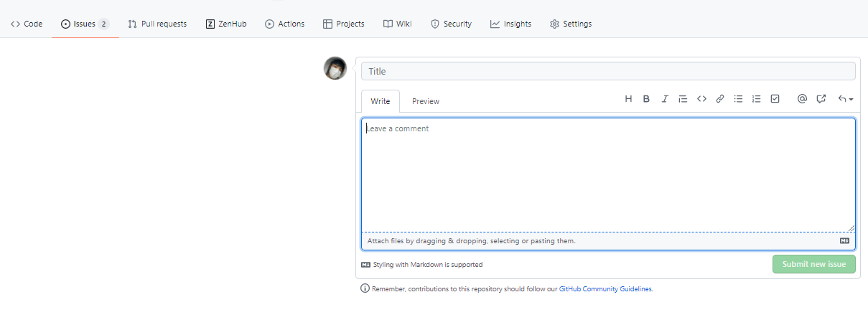Viewport: 868px width, 320px height.
Task: Add heading text with the H icon
Action: (x=628, y=99)
